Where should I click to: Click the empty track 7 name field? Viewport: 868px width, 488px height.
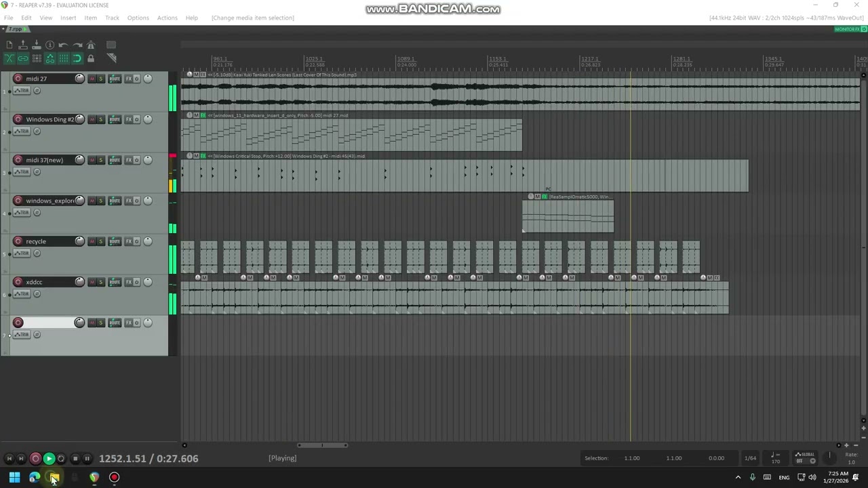pyautogui.click(x=49, y=323)
